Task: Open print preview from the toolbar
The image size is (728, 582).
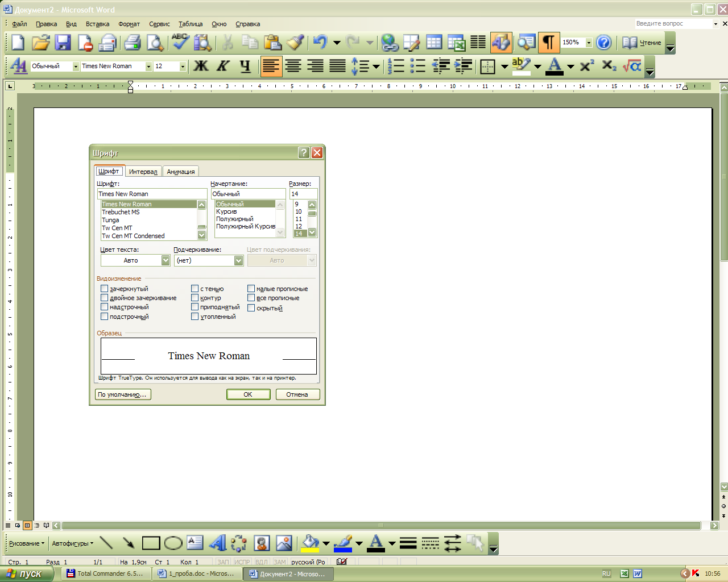Action: (155, 43)
